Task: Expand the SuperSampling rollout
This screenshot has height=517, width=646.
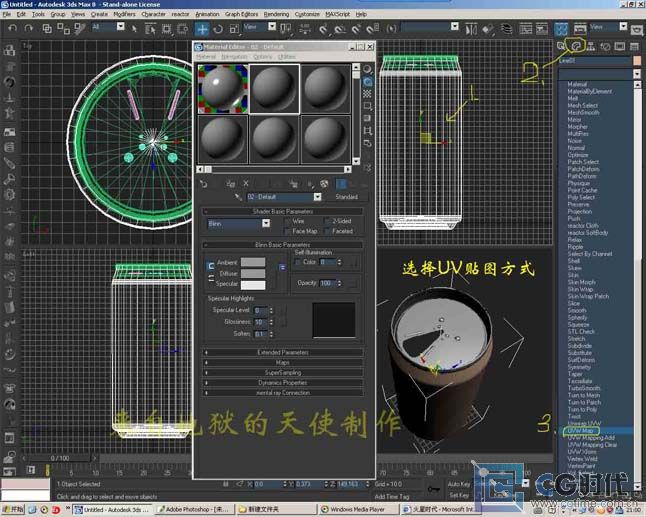Action: (x=283, y=372)
